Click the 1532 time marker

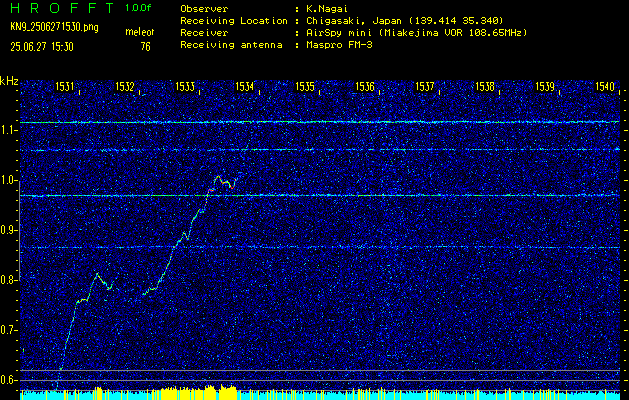tap(125, 86)
